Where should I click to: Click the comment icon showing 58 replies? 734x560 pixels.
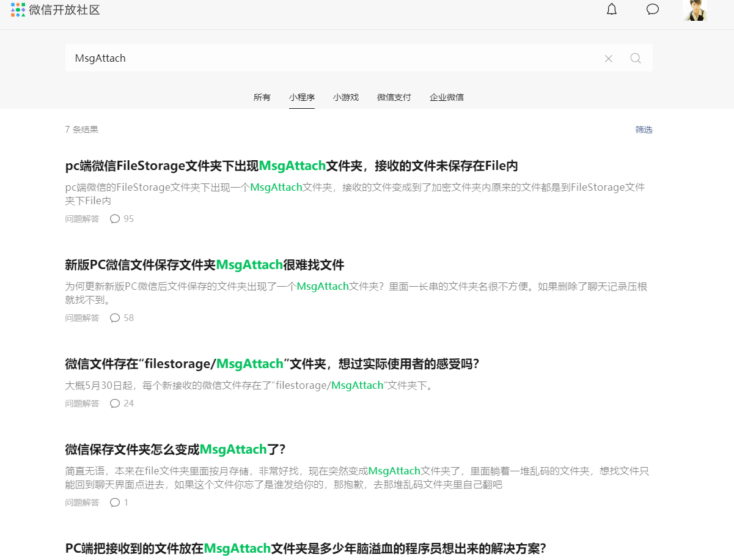click(115, 318)
